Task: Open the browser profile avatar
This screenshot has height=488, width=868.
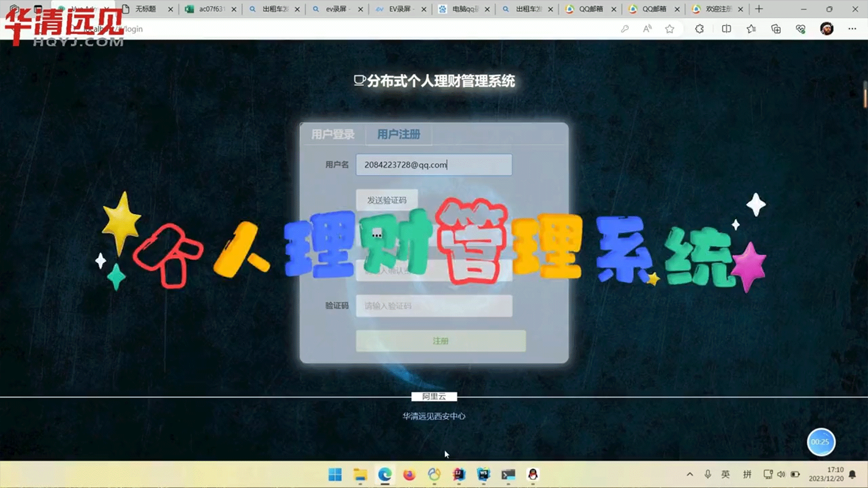Action: 826,29
